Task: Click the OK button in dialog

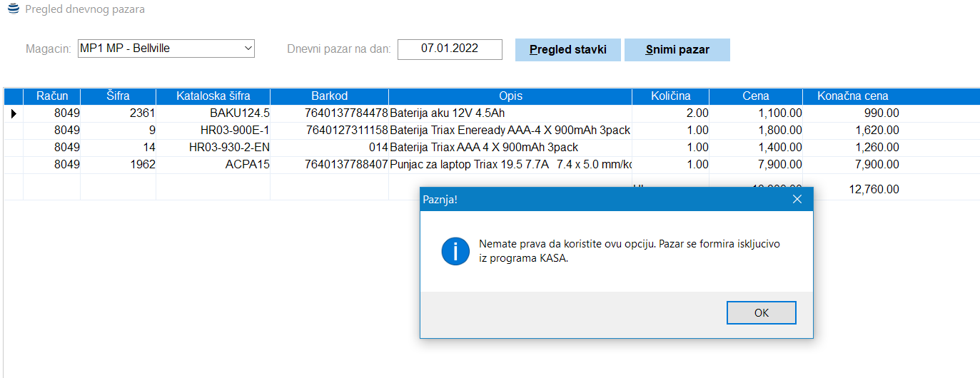Action: tap(761, 313)
